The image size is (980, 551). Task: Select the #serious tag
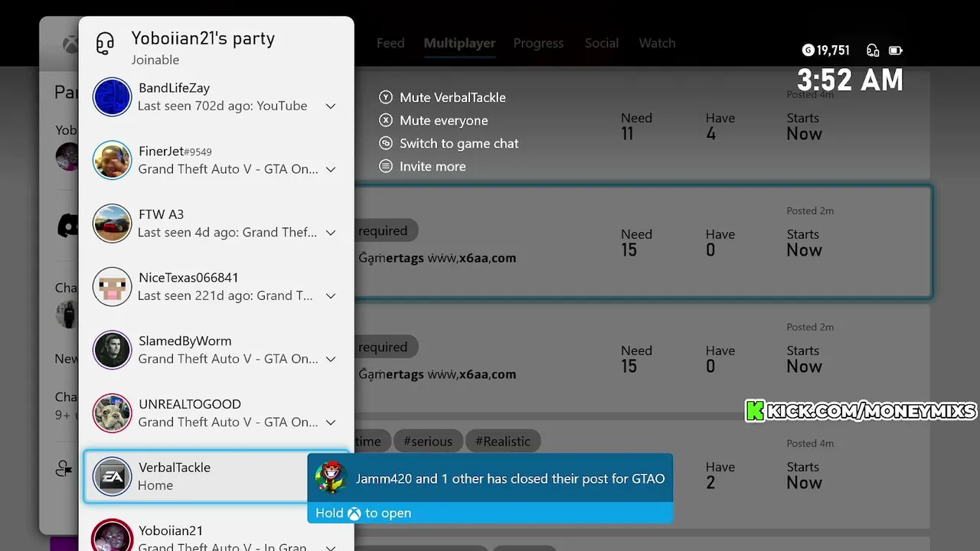coord(428,441)
